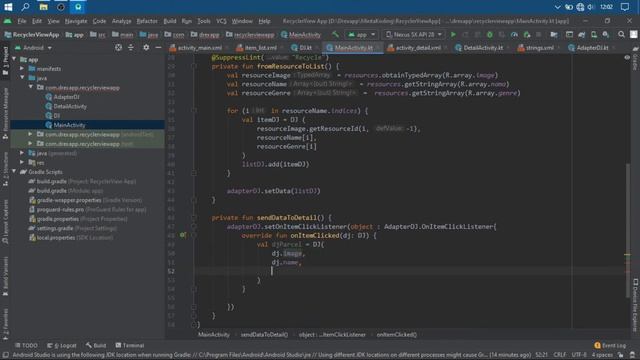Image resolution: width=640 pixels, height=360 pixels.
Task: Toggle fold marker on the for loop line
Action: coord(194,111)
